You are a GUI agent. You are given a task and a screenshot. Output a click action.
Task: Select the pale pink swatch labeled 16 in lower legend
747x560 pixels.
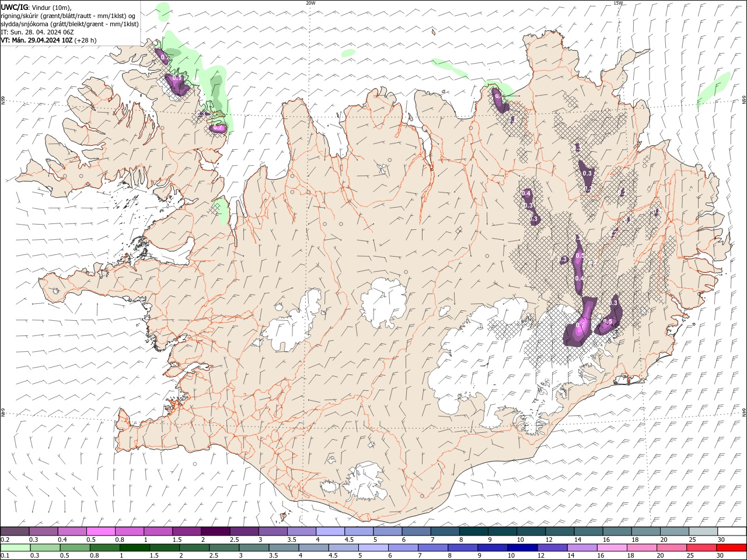tap(611, 547)
